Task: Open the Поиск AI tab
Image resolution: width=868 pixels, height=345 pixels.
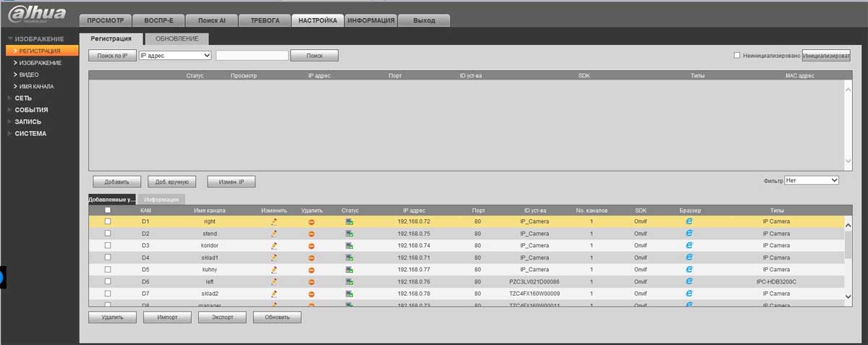Action: pos(212,21)
